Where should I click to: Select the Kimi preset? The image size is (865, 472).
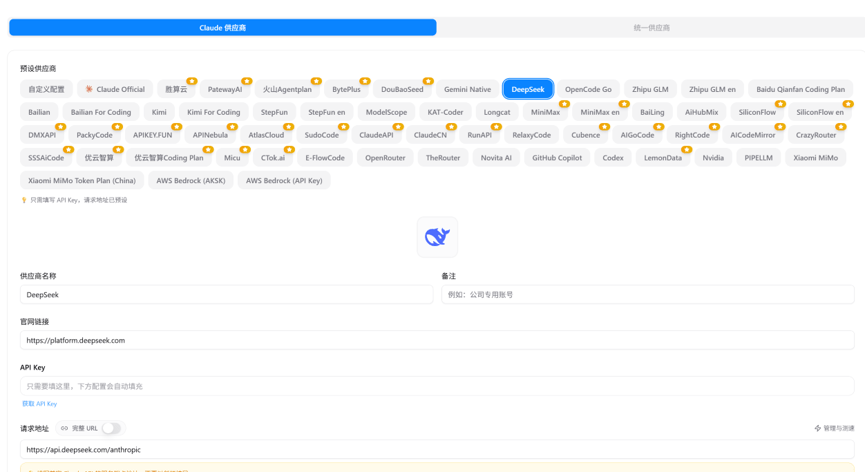click(159, 112)
